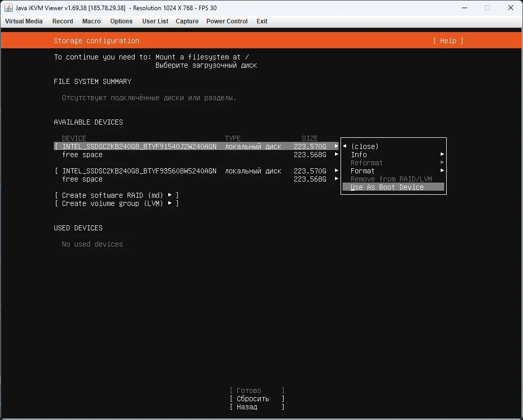
Task: Open the Options menu
Action: 121,21
